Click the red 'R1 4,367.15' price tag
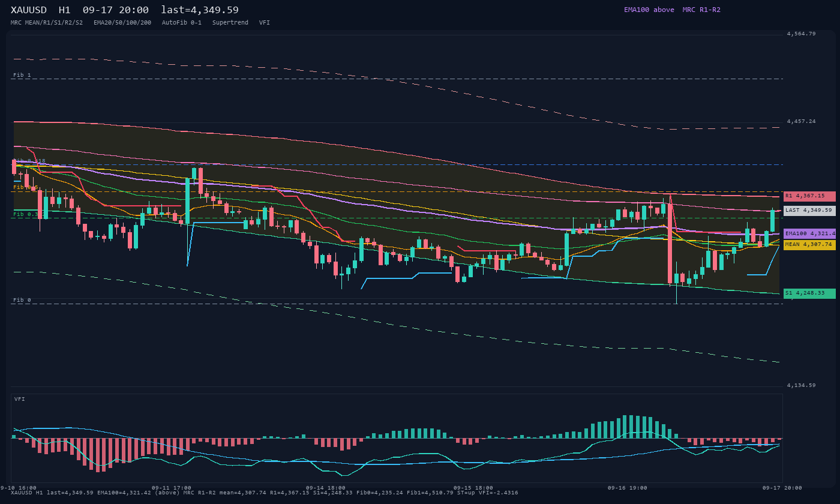This screenshot has width=840, height=504. (809, 196)
